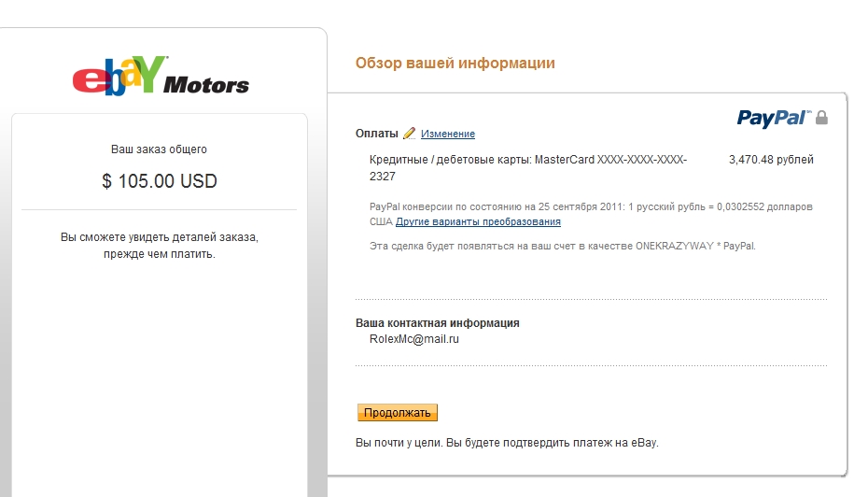Viewport: 868px width, 497px height.
Task: Click the gray padlock security icon
Action: point(822,118)
